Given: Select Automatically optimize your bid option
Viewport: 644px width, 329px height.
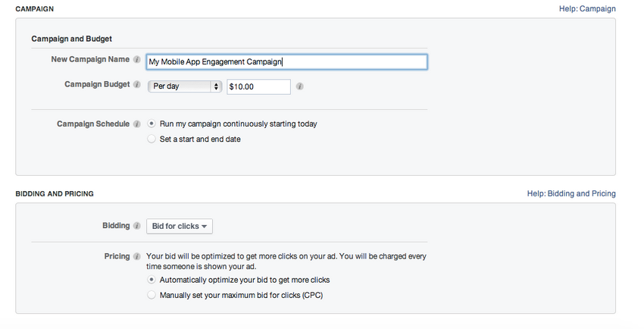Looking at the screenshot, I should (152, 280).
